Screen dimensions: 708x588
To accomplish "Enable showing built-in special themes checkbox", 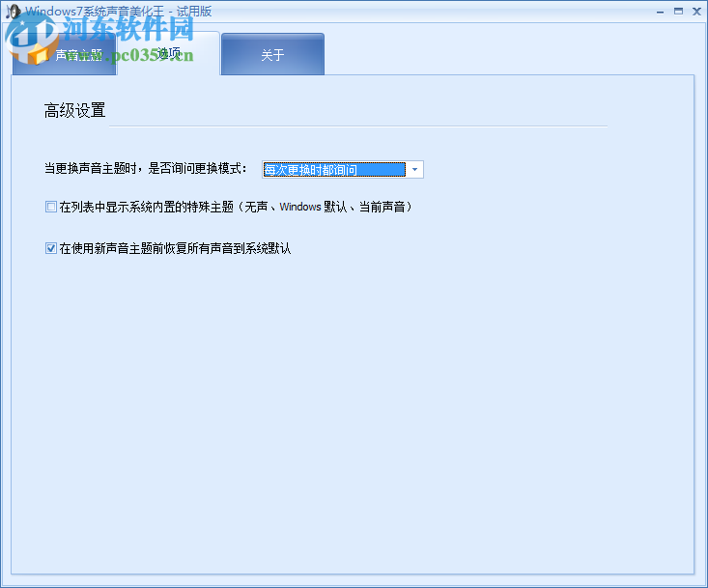I will [x=51, y=208].
